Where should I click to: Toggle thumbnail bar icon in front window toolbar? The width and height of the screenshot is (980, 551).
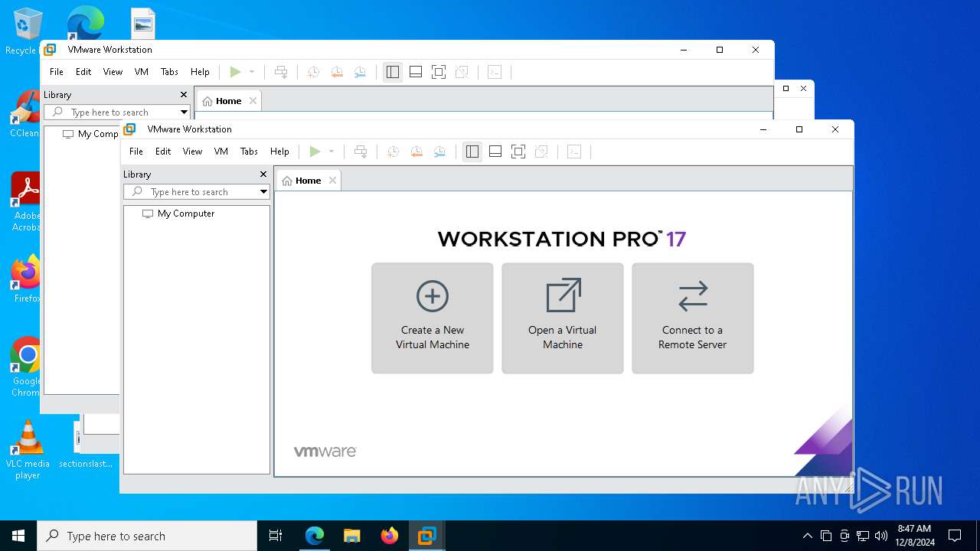point(495,152)
